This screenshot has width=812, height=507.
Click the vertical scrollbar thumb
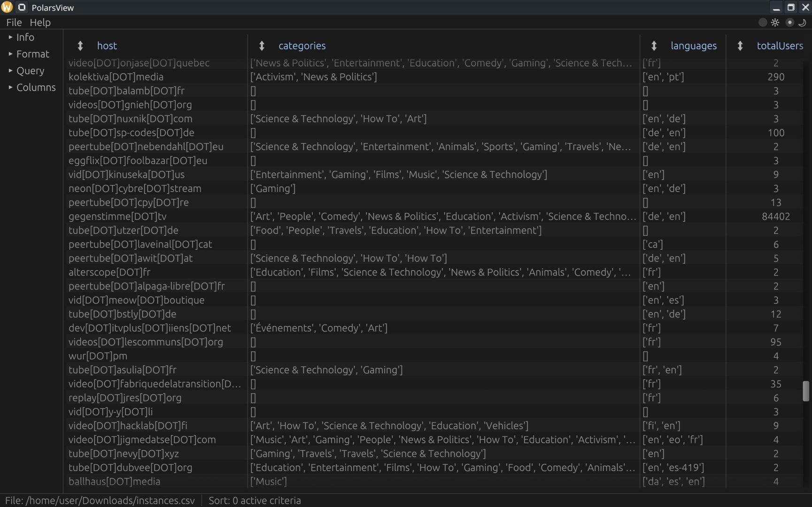(x=806, y=391)
